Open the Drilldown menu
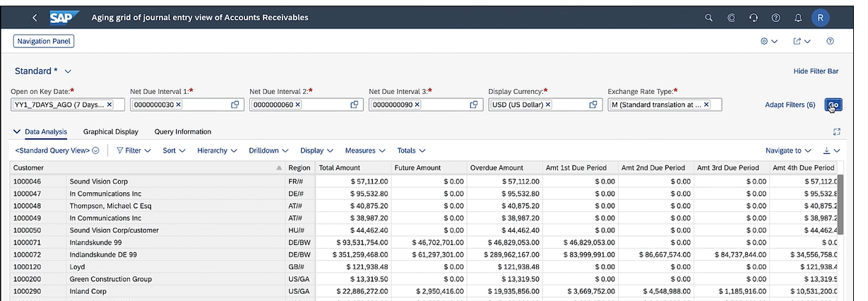Viewport: 868px width, 301px height. point(269,150)
